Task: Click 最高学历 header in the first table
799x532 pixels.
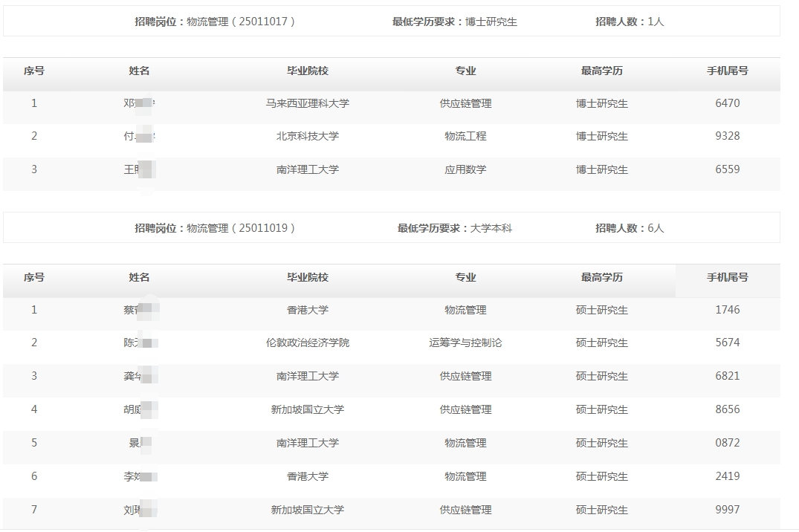Action: point(601,71)
